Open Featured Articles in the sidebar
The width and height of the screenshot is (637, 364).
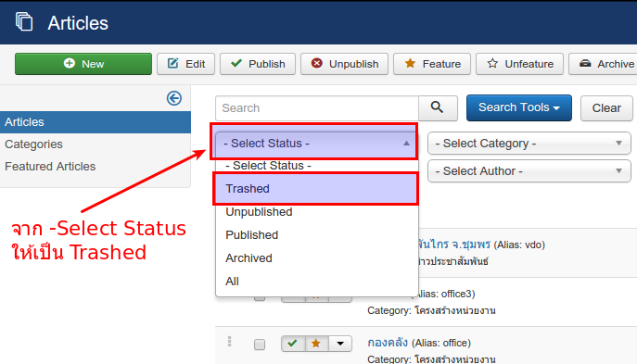pyautogui.click(x=50, y=167)
